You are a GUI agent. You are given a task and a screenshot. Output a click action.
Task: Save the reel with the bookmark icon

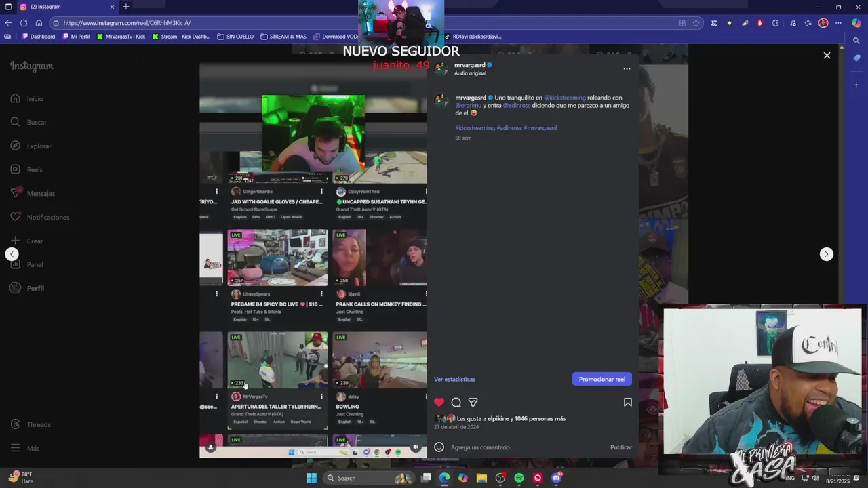628,403
